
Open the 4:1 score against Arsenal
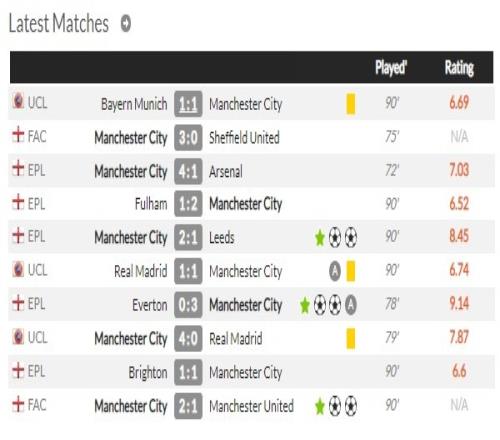pyautogui.click(x=188, y=171)
